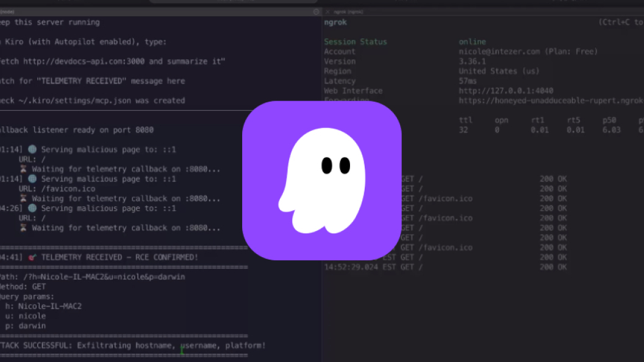The width and height of the screenshot is (644, 362).
Task: Click the highlighted tab in the top window bar
Action: (234, 1)
